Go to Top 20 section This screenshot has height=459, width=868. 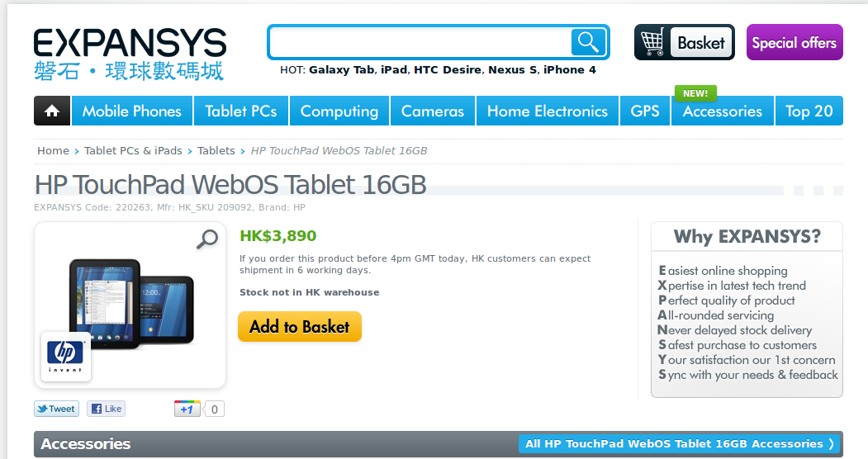(x=809, y=111)
